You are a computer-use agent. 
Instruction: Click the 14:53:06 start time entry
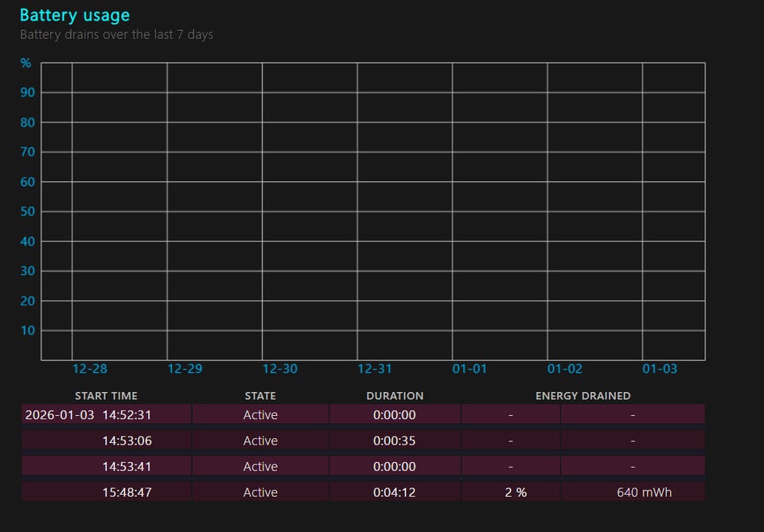127,441
